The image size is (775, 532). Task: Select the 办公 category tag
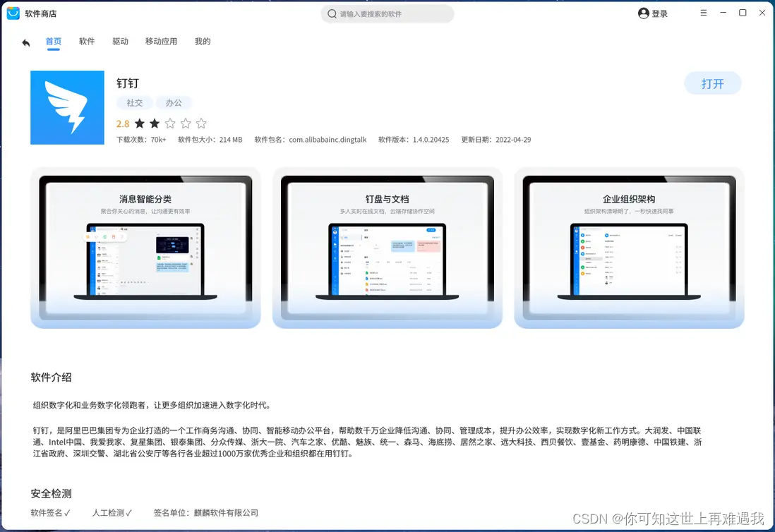tap(174, 103)
